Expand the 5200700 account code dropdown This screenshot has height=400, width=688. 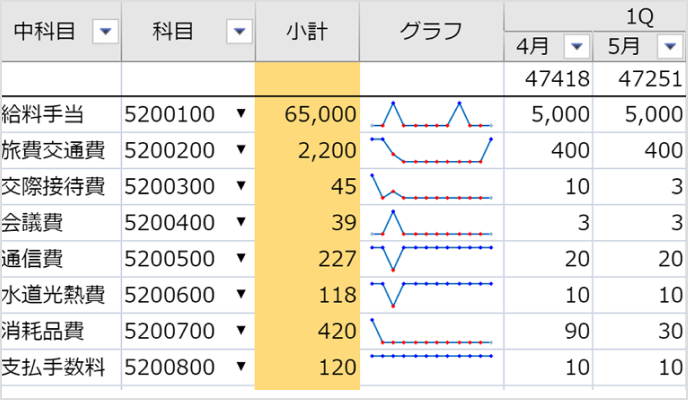tap(241, 331)
